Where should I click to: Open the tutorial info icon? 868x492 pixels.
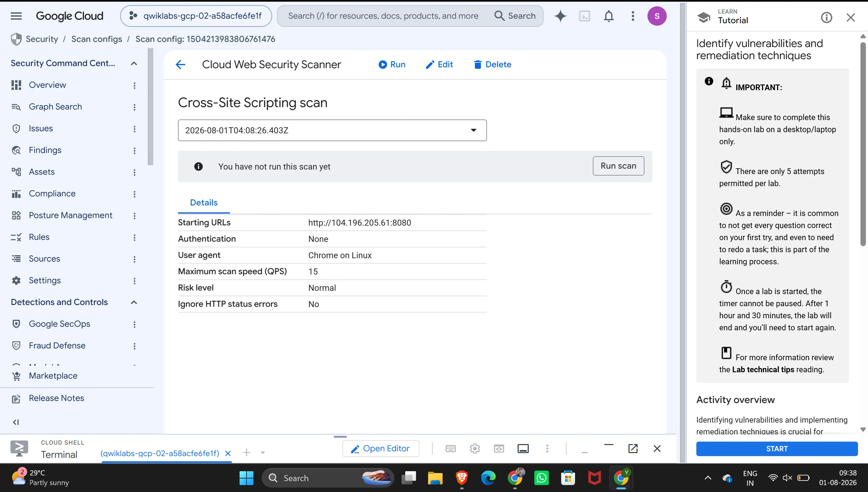pos(826,17)
